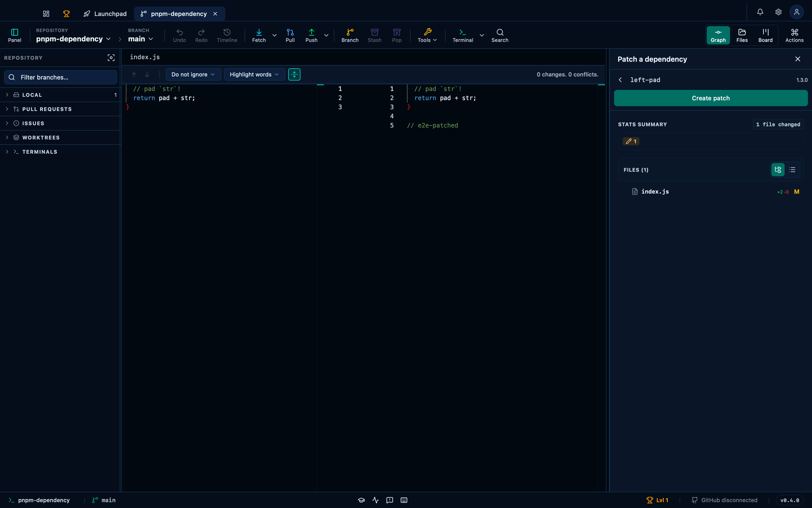Go to the previous change arrow
Image resolution: width=812 pixels, height=508 pixels.
(x=134, y=75)
